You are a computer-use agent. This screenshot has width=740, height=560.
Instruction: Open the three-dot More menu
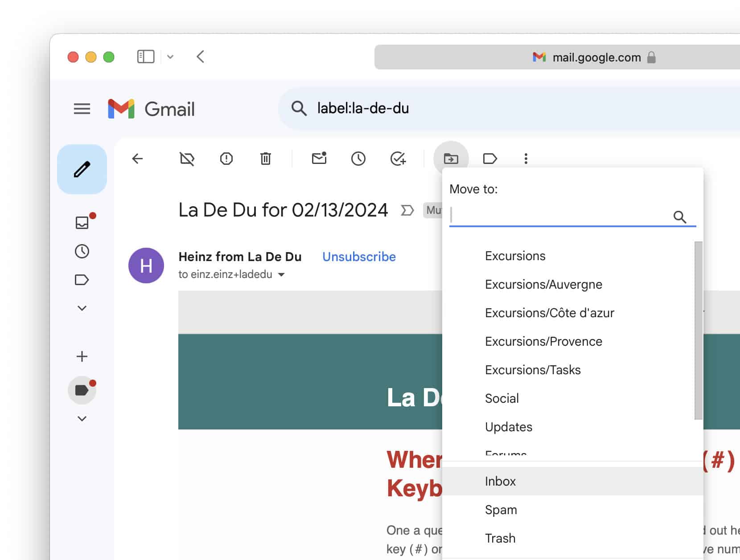pyautogui.click(x=526, y=159)
